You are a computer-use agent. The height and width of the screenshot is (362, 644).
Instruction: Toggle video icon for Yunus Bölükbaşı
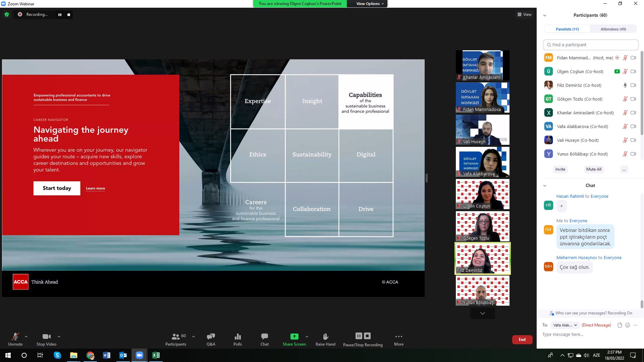633,154
